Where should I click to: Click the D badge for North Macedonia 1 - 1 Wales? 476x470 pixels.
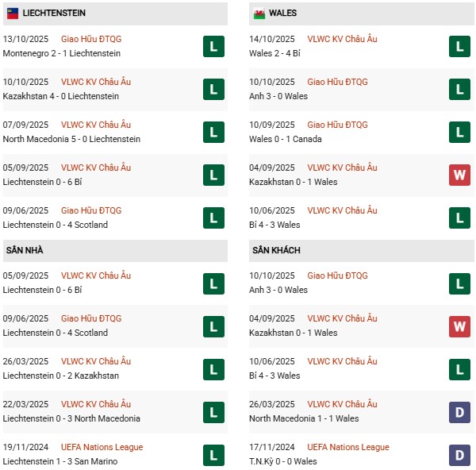click(x=460, y=412)
